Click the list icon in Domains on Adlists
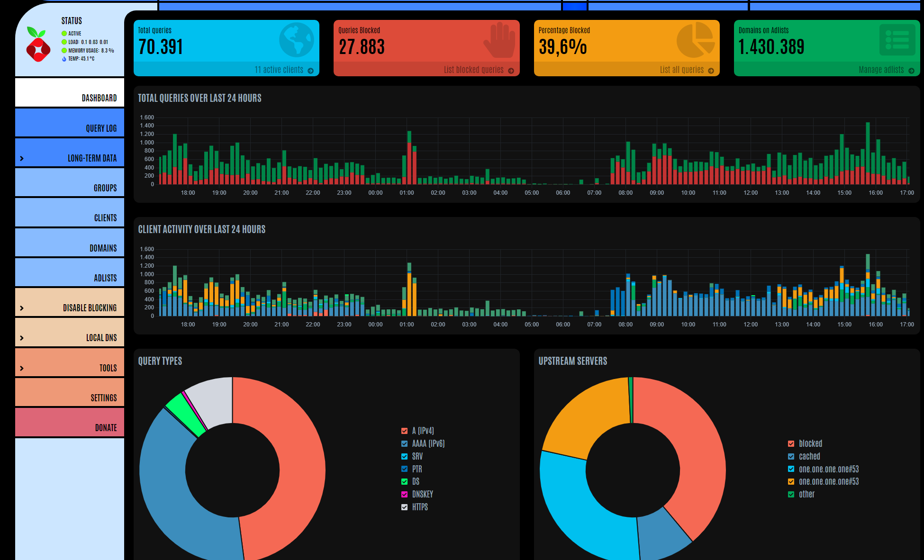 pyautogui.click(x=897, y=40)
